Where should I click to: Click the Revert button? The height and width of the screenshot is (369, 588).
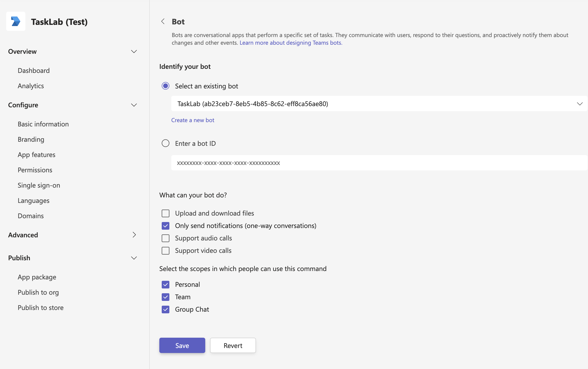233,345
